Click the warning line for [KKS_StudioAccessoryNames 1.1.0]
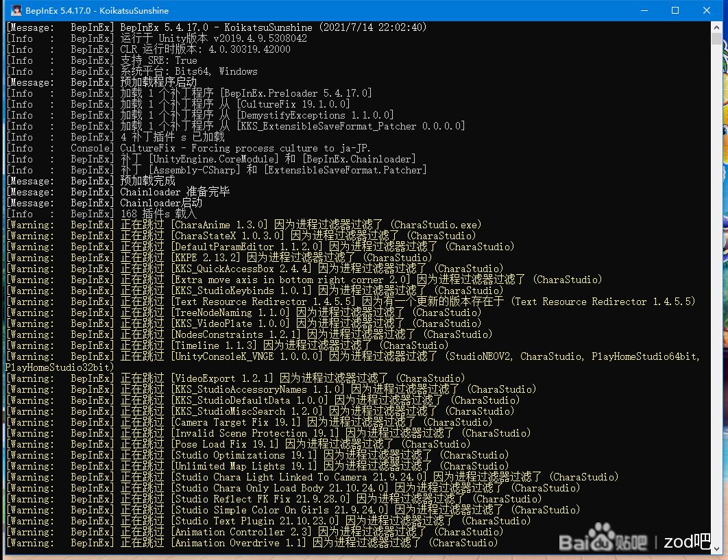 point(271,389)
